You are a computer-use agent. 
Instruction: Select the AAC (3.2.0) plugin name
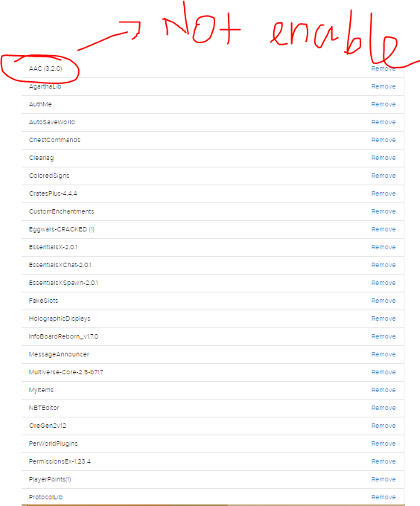[45, 68]
